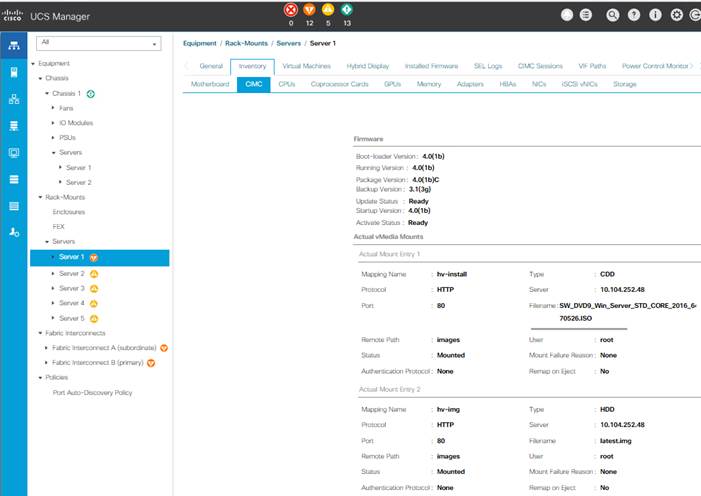Open the LAN section in the navigation bar
Image resolution: width=701 pixels, height=496 pixels.
pyautogui.click(x=13, y=99)
